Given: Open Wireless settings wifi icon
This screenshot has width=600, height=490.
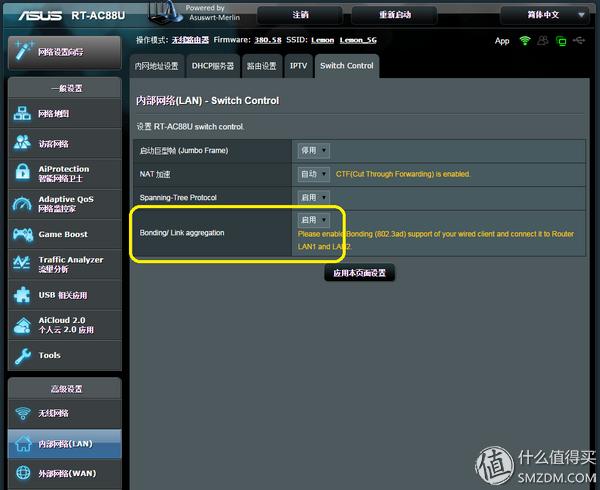Looking at the screenshot, I should 23,413.
